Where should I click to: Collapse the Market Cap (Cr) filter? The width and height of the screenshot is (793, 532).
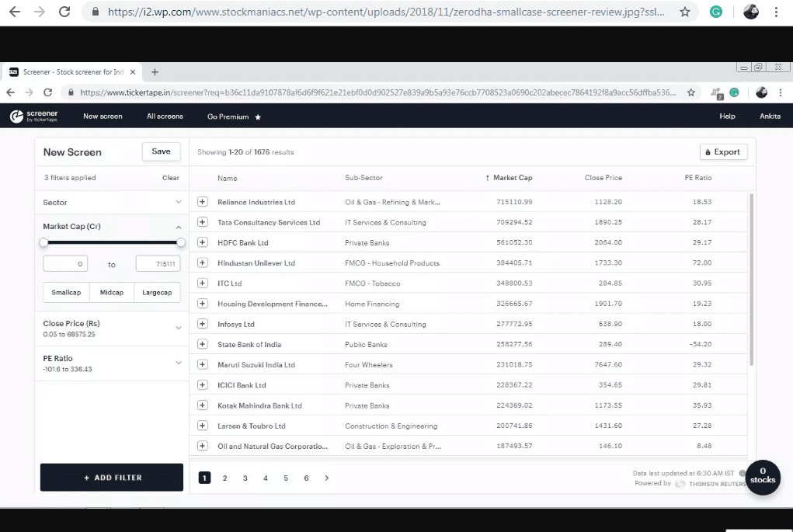coord(179,227)
